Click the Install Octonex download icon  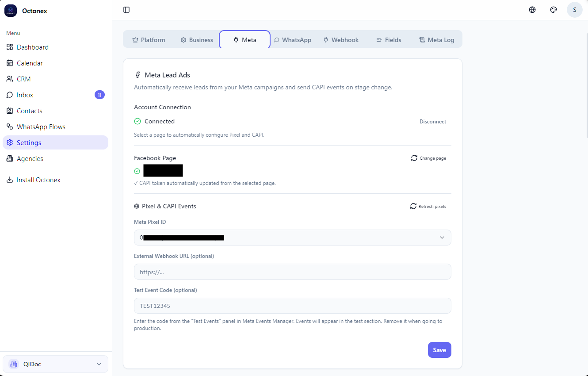tap(10, 180)
